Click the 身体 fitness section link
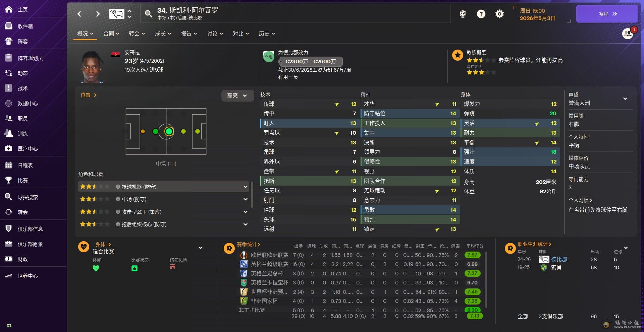This screenshot has width=644, height=332. (103, 245)
